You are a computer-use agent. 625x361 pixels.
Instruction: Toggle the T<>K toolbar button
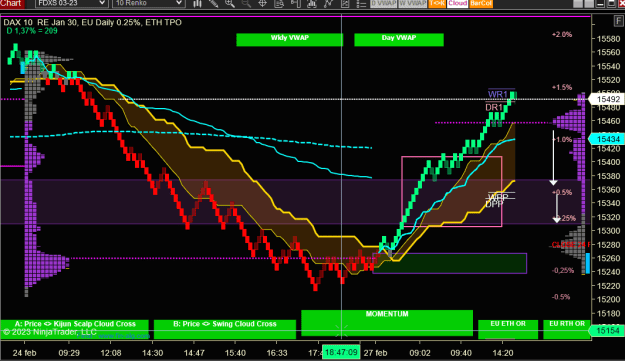437,3
